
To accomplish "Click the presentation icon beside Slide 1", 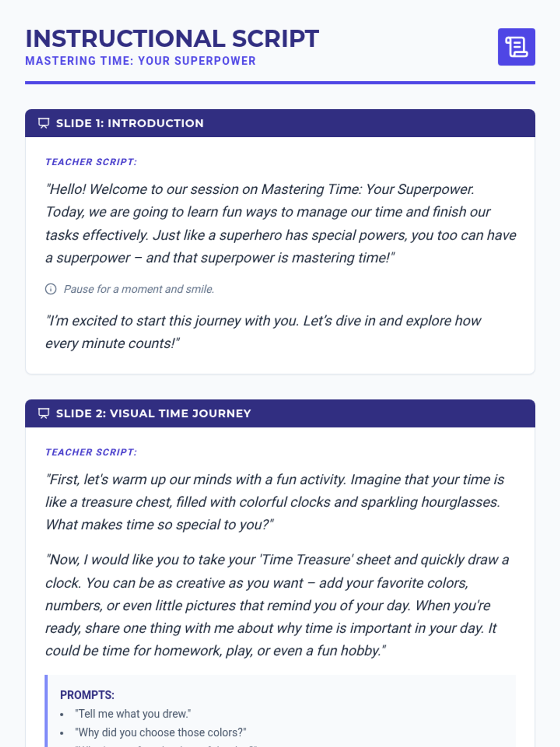I will [x=43, y=123].
